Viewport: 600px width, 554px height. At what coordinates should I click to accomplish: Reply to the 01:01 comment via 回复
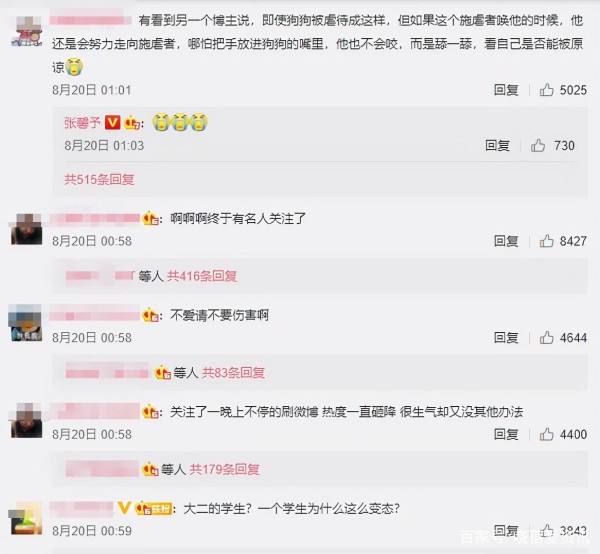point(506,90)
